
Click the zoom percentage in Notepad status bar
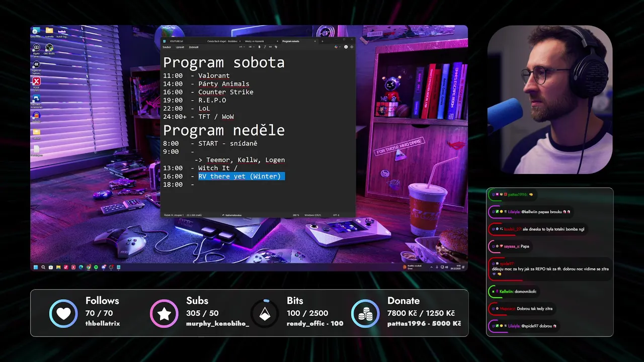click(296, 215)
